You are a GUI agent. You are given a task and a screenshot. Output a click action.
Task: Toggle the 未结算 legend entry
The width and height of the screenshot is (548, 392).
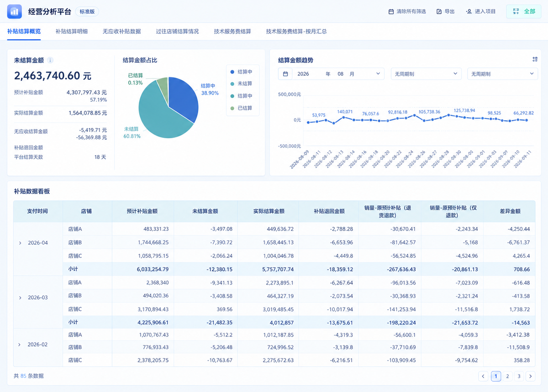(242, 84)
